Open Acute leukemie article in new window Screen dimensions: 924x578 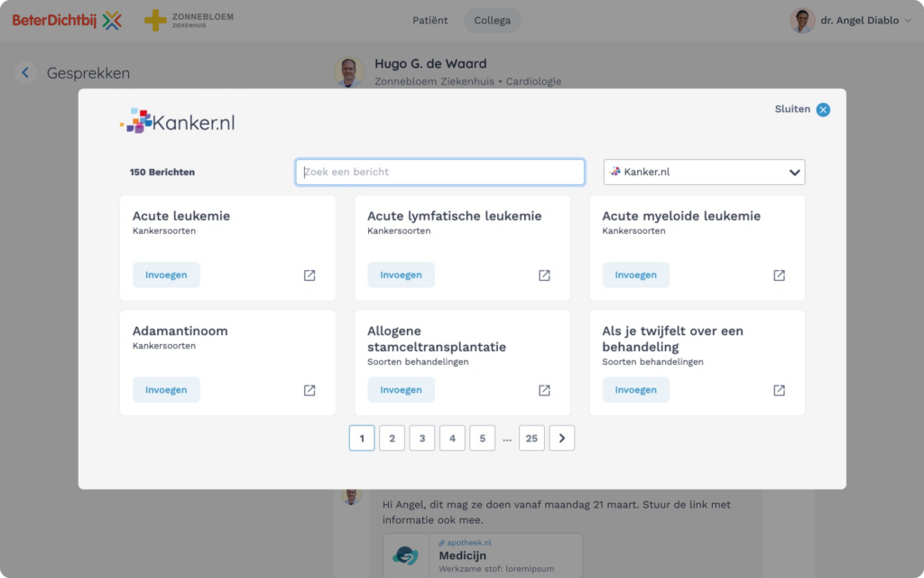coord(310,275)
